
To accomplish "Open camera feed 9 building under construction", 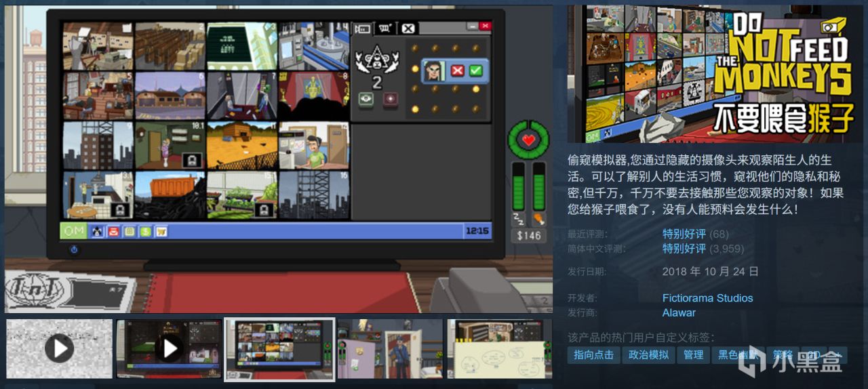I will pyautogui.click(x=98, y=145).
